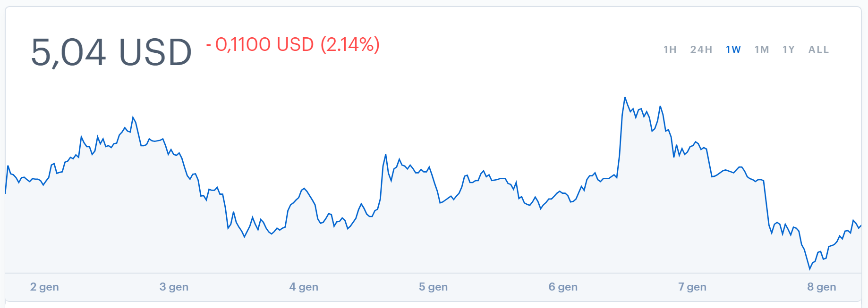Switch chart to 1M range
Image resolution: width=868 pixels, height=308 pixels.
coord(761,50)
